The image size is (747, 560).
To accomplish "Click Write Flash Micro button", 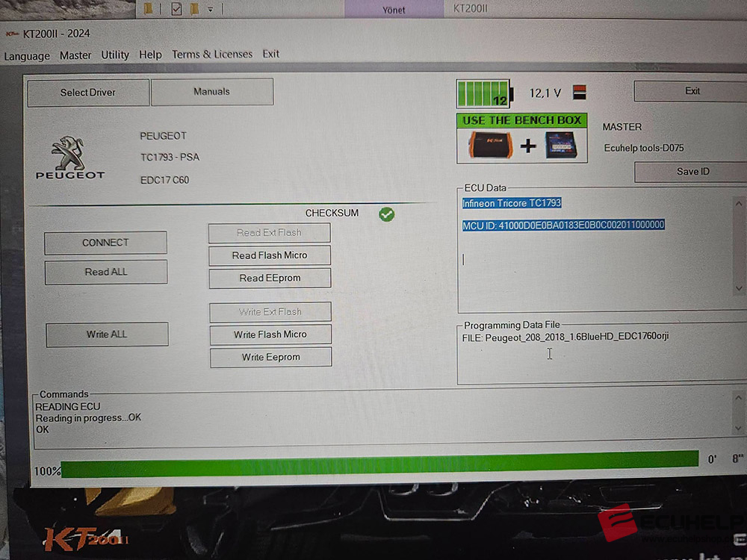I will 270,335.
